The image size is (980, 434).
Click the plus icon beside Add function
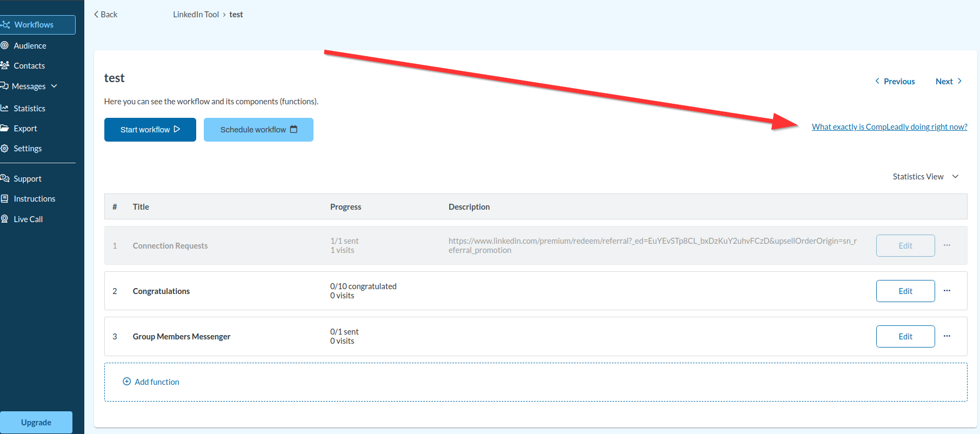click(x=127, y=382)
